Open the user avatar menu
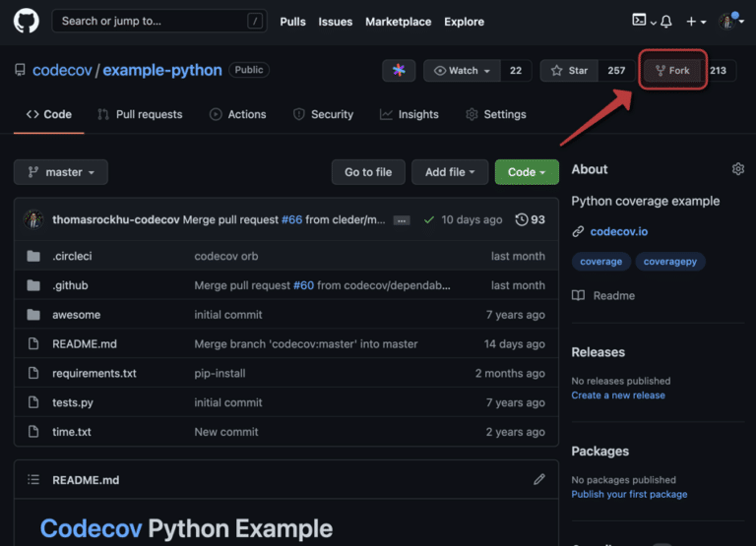 [730, 21]
